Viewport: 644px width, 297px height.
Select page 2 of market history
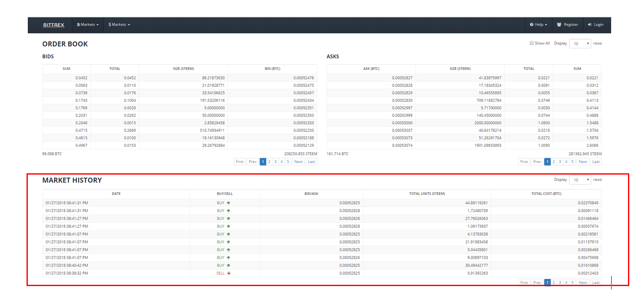click(x=553, y=282)
